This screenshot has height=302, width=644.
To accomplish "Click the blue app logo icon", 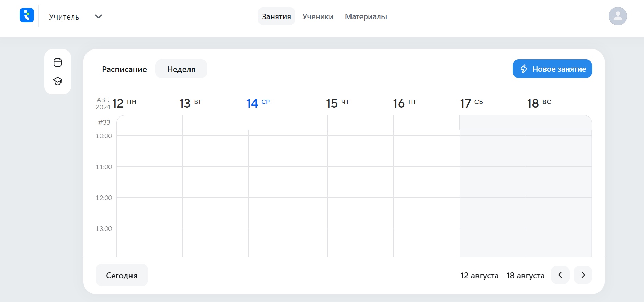I will tap(27, 15).
